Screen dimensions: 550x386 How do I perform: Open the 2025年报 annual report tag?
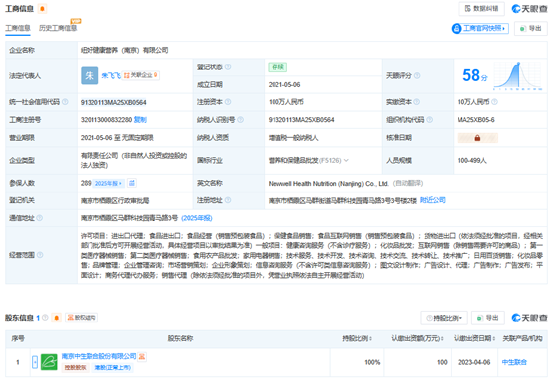[x=108, y=183]
